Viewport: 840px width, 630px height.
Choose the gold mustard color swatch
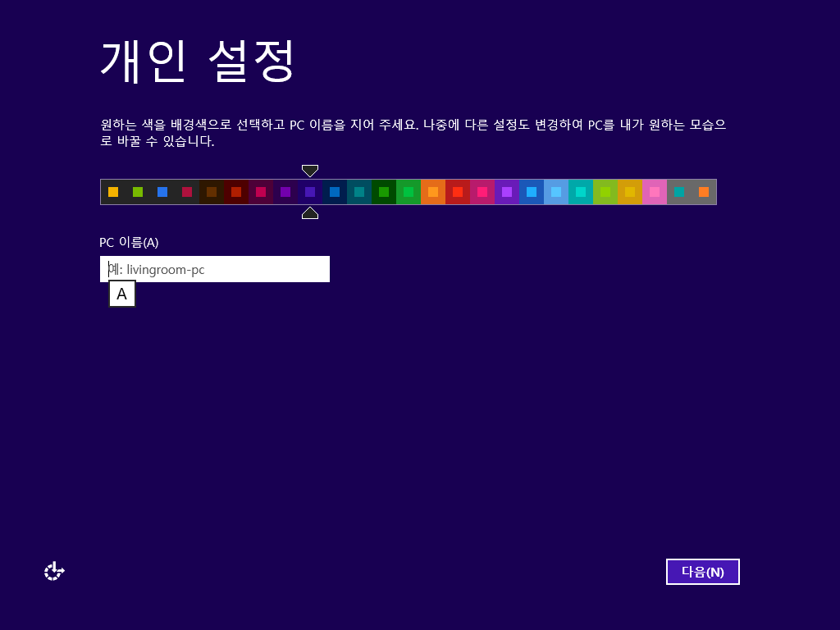(631, 192)
